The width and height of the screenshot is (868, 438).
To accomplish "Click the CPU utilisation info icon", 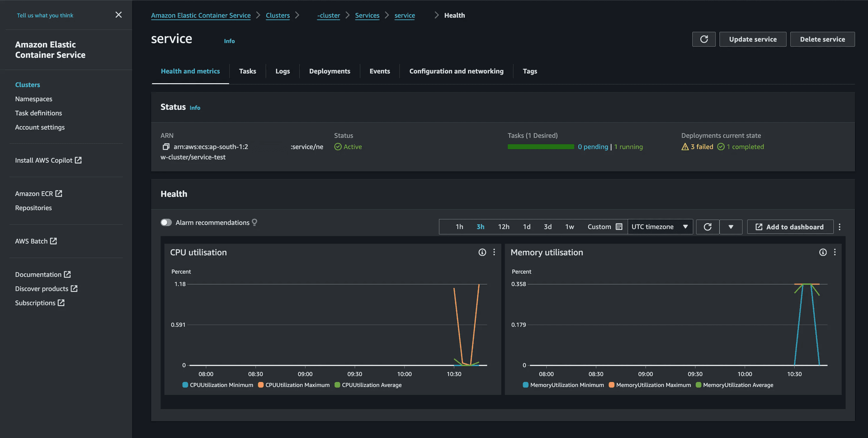I will [x=482, y=252].
